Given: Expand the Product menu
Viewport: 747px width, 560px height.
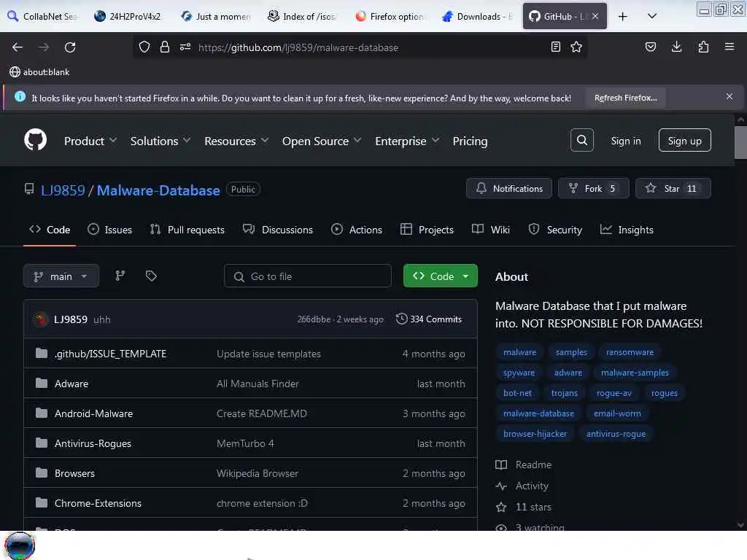Looking at the screenshot, I should (x=90, y=141).
